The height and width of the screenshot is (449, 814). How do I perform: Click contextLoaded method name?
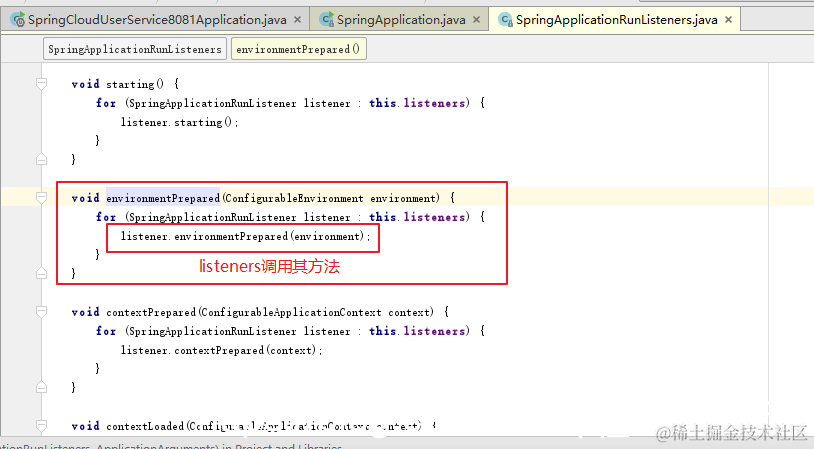coord(145,426)
